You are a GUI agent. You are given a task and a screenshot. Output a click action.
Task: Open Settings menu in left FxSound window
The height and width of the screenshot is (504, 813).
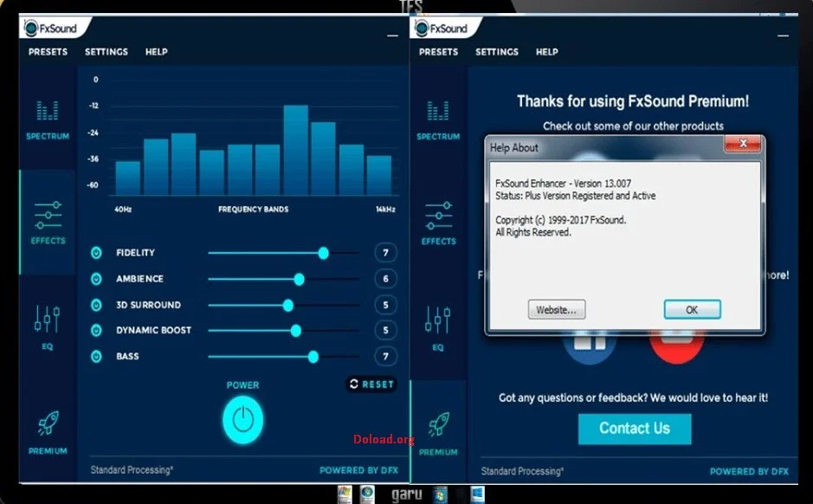pyautogui.click(x=106, y=52)
